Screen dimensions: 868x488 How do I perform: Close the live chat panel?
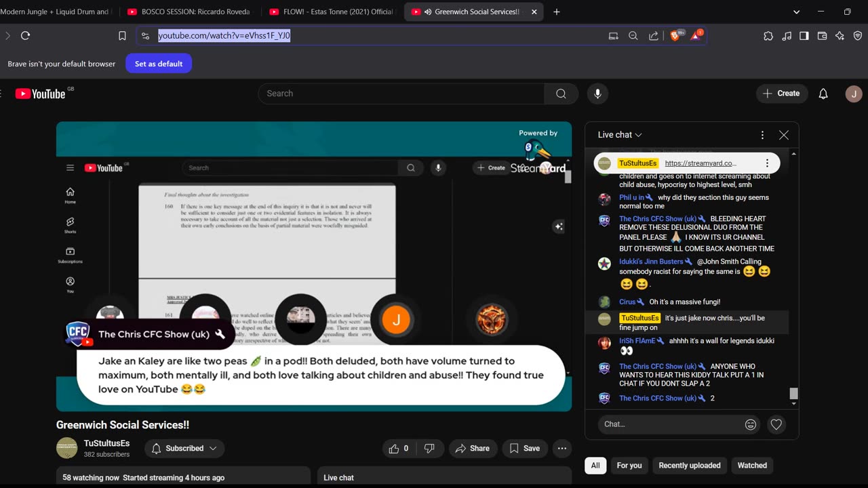tap(784, 135)
